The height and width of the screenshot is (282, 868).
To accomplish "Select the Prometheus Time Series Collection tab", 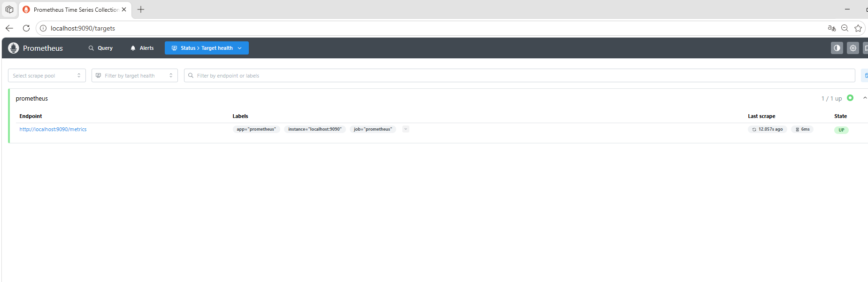I will 76,9.
